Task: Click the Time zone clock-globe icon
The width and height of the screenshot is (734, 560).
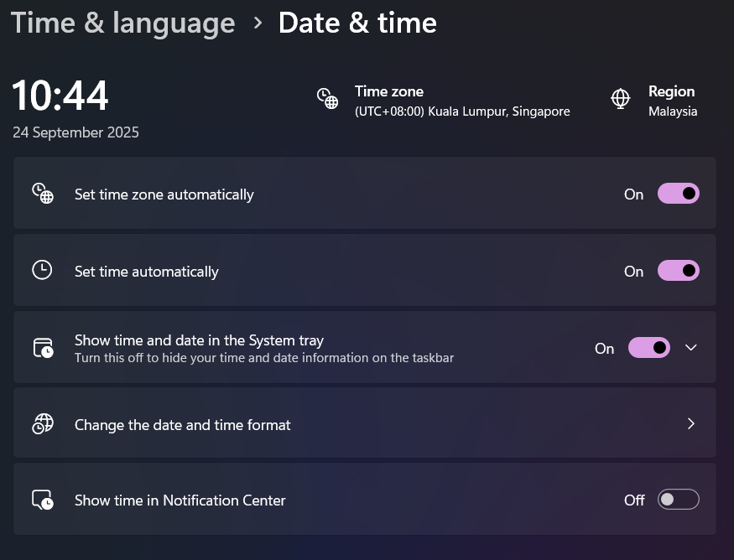Action: [327, 98]
